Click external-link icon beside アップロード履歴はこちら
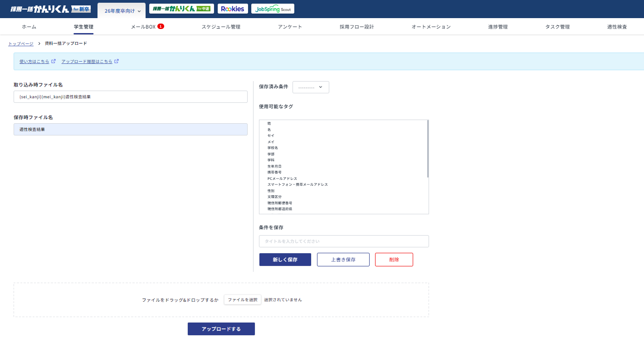Viewport: 644px width, 352px height. (x=117, y=61)
